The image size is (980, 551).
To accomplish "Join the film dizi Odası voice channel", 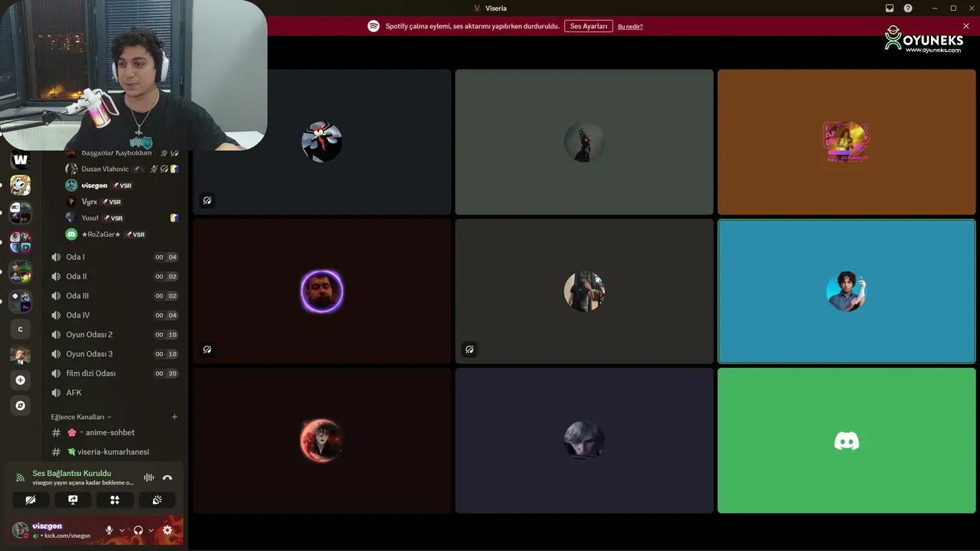I will click(x=114, y=373).
